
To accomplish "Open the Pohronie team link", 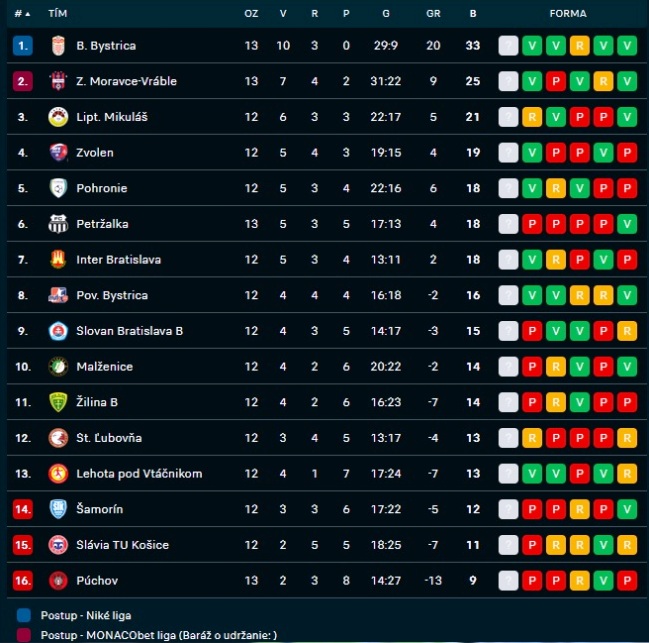I will pos(101,188).
